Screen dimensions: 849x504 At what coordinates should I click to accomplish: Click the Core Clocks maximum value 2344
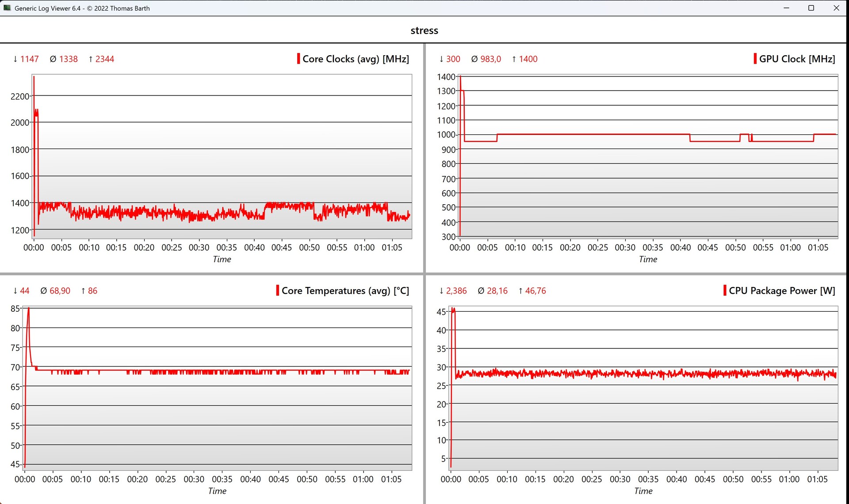click(104, 59)
